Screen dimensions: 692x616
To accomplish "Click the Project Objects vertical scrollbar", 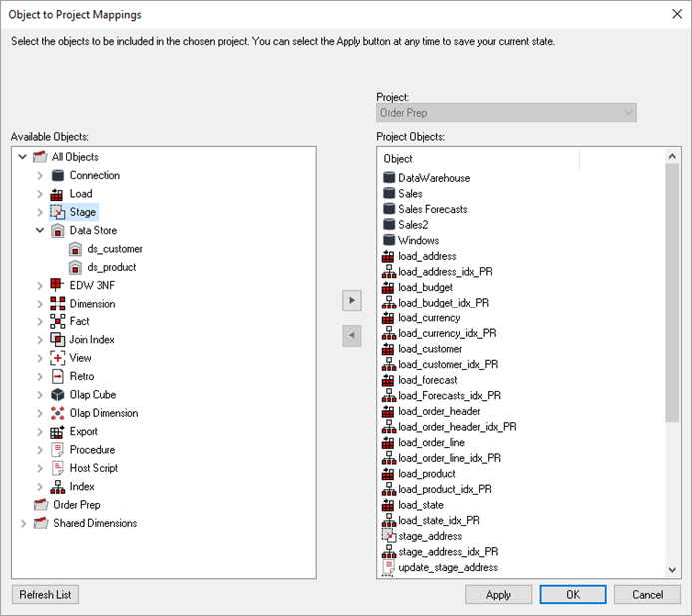I will [672, 300].
